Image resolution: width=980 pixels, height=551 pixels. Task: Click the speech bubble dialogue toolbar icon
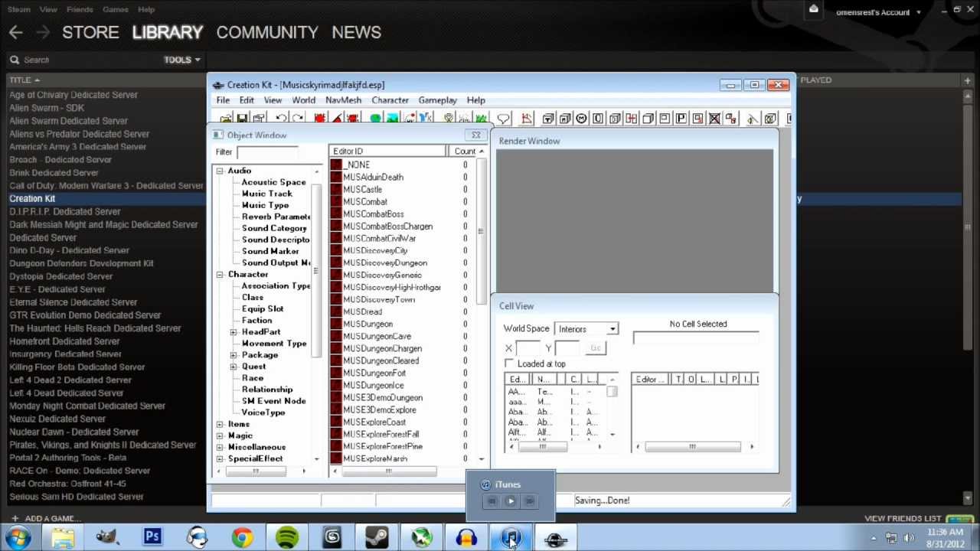point(503,119)
